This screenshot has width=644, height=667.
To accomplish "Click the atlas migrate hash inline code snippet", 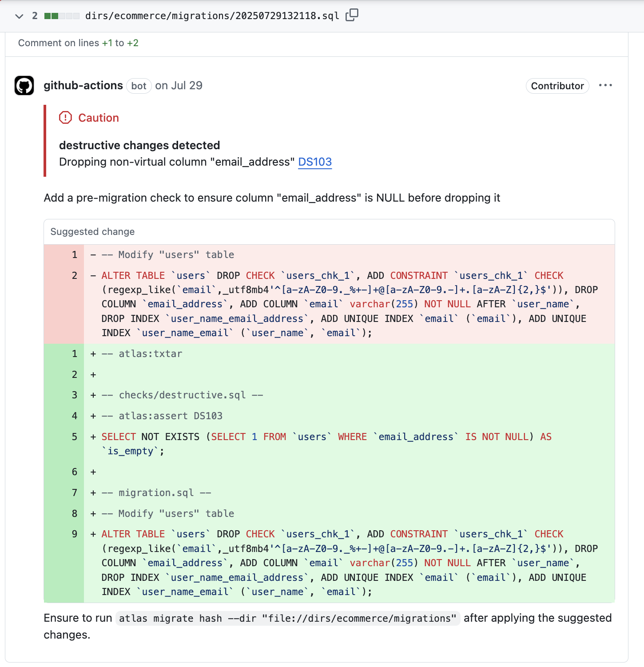I will [x=287, y=618].
